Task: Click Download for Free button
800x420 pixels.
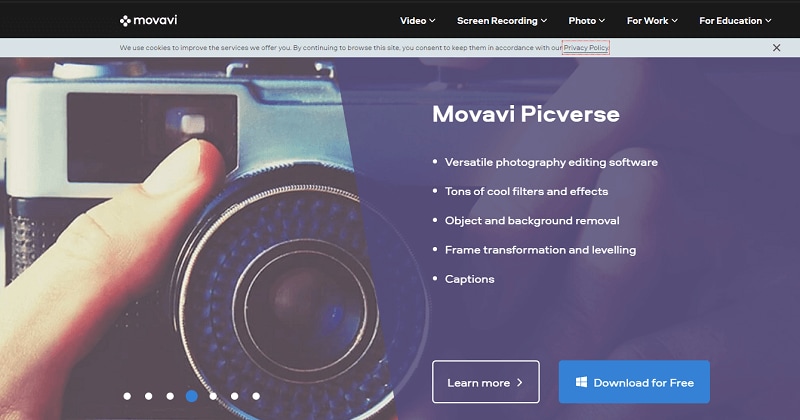Action: pos(634,382)
